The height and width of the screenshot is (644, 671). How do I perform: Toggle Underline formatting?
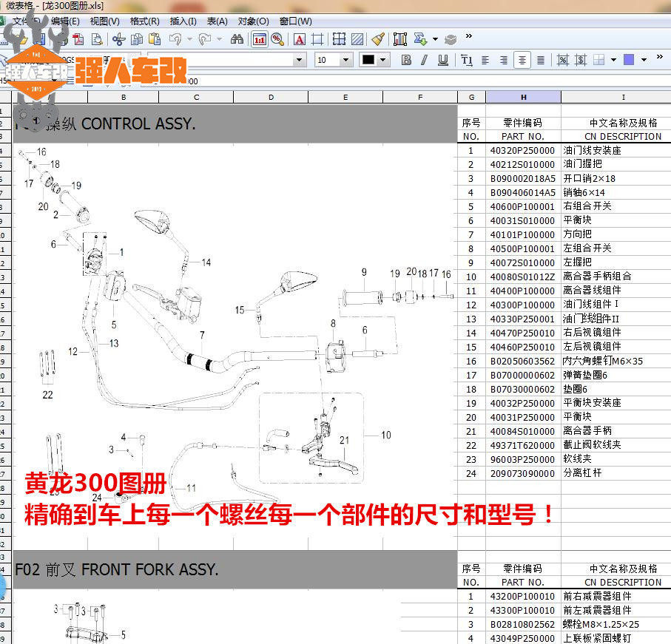(x=443, y=60)
